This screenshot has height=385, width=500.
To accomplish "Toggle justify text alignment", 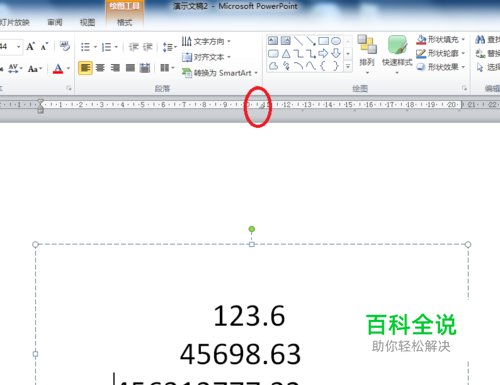I will click(x=130, y=68).
